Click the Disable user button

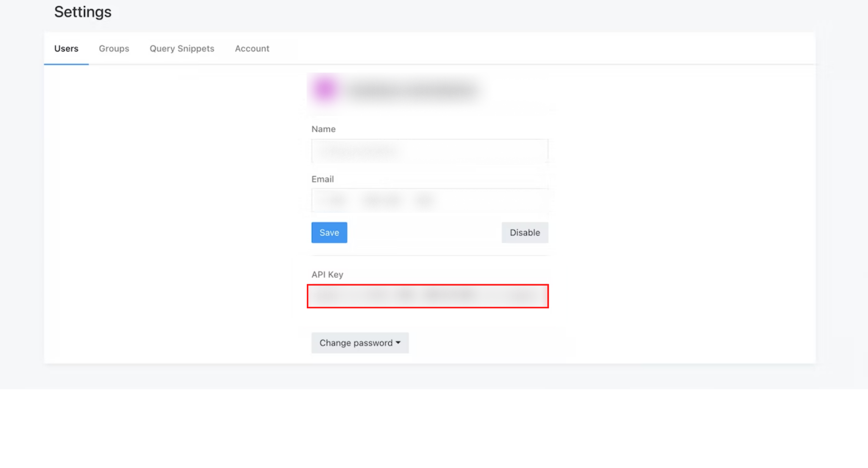524,233
